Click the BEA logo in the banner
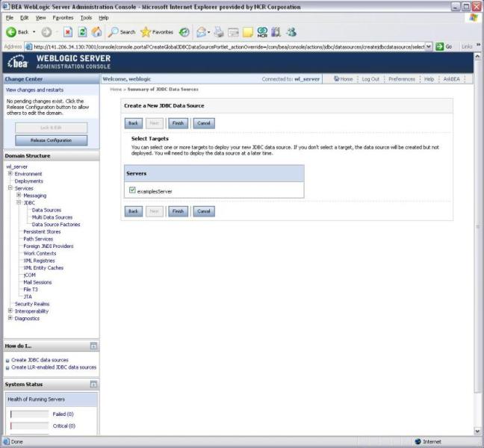The image size is (484, 448). (18, 62)
